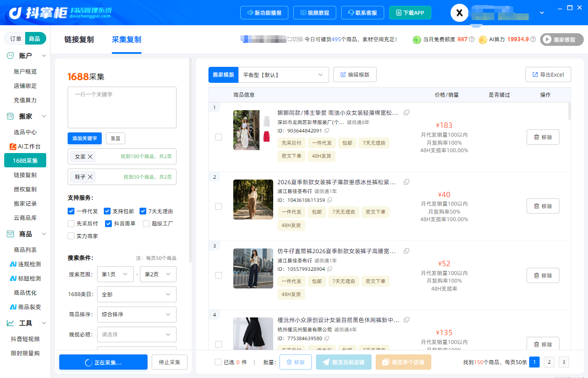Click the 切换 shop switch icon

click(x=290, y=39)
